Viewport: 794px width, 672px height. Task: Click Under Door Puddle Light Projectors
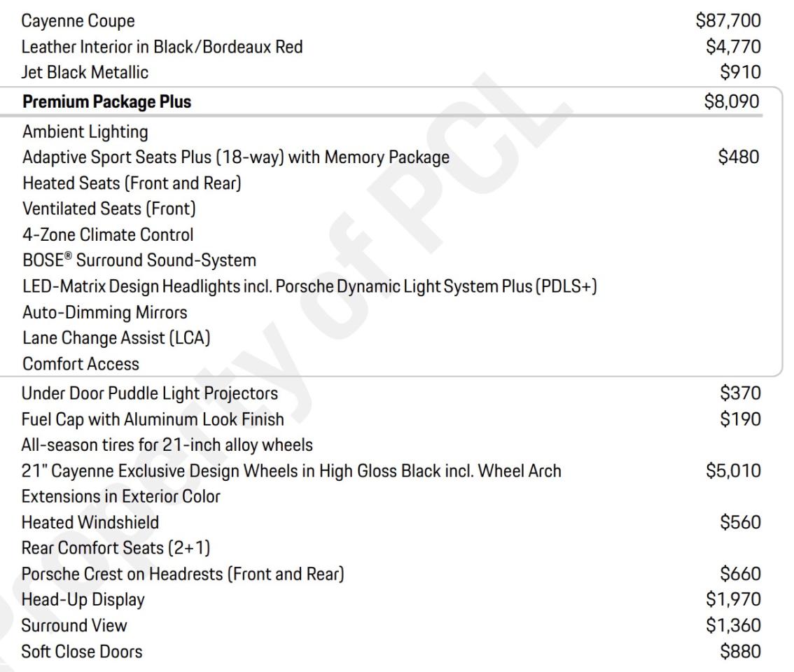click(150, 394)
